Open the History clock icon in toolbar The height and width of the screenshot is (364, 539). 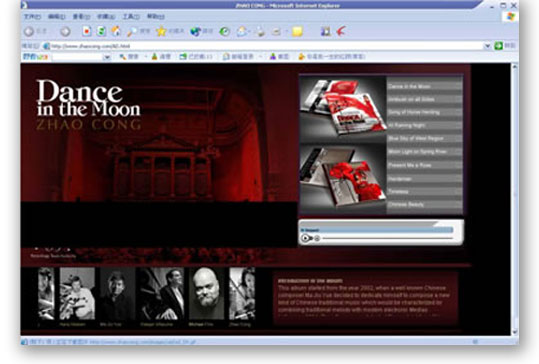pyautogui.click(x=225, y=32)
